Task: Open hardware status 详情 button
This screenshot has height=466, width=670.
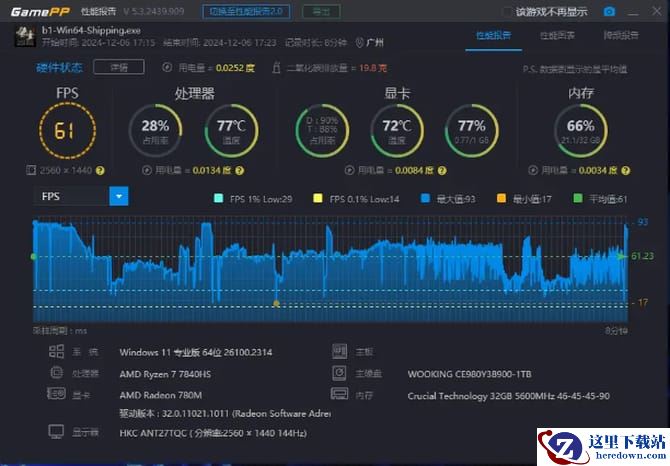Action: [119, 67]
